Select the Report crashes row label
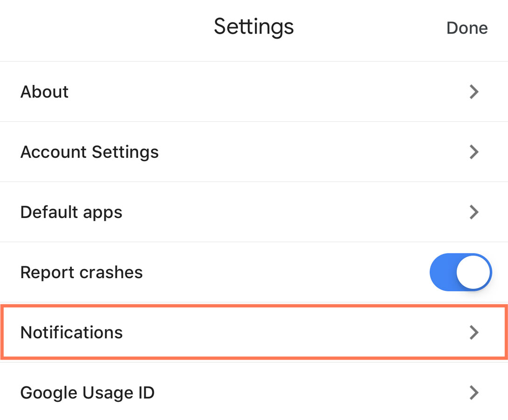This screenshot has width=508, height=420. 82,272
